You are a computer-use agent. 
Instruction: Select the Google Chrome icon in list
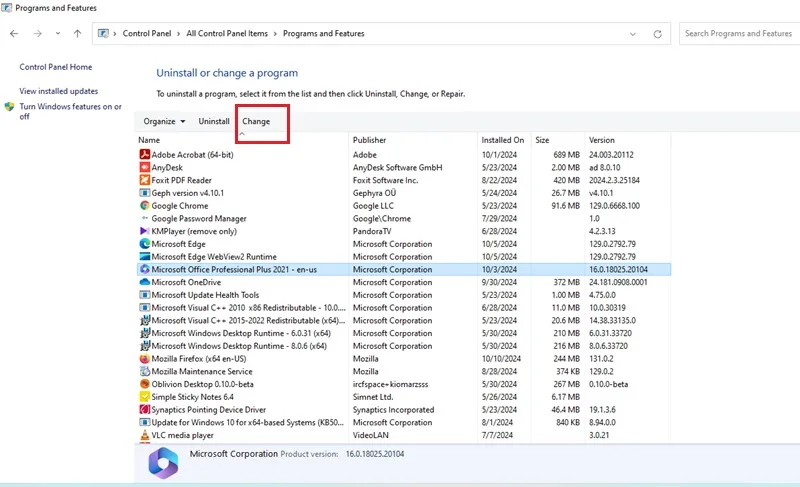point(144,206)
